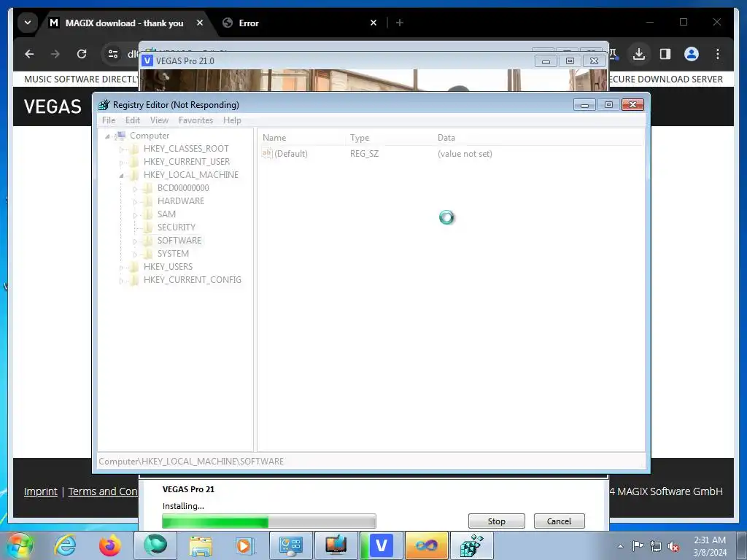Open Windows Media Player taskbar icon
Viewport: 747px width, 560px height.
point(245,545)
